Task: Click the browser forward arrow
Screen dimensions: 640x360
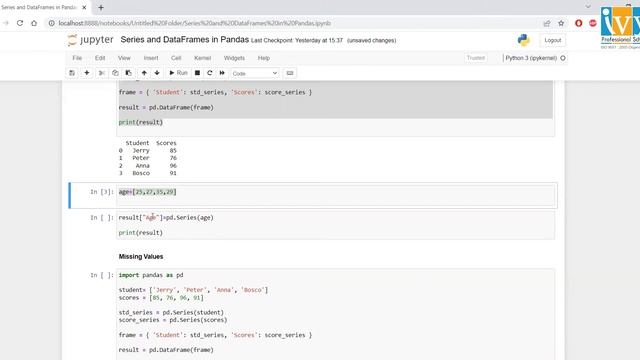Action: pos(6,23)
